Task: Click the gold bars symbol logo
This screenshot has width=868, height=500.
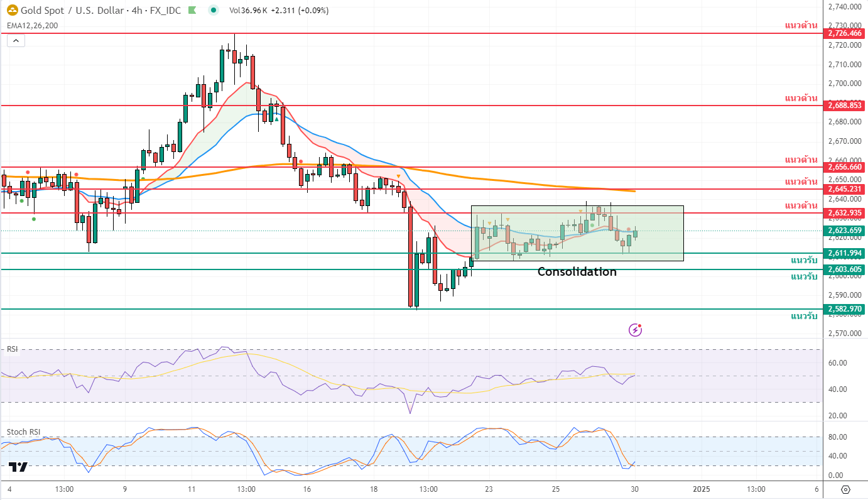Action: click(x=11, y=10)
